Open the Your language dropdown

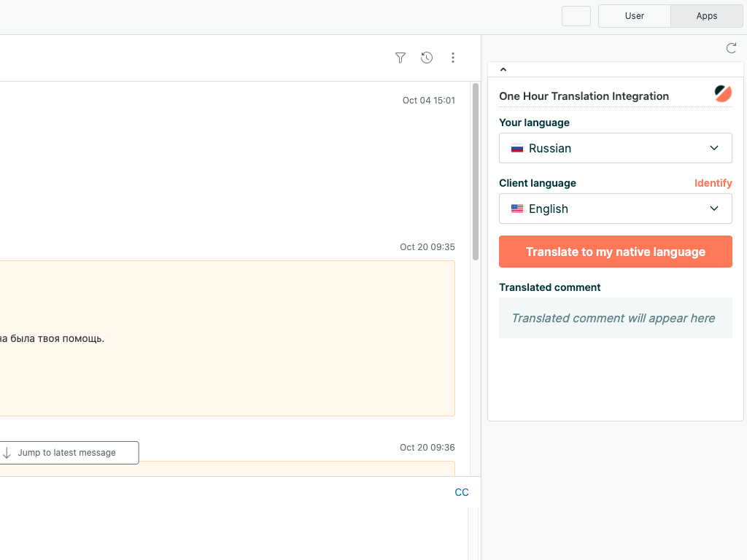pos(615,148)
